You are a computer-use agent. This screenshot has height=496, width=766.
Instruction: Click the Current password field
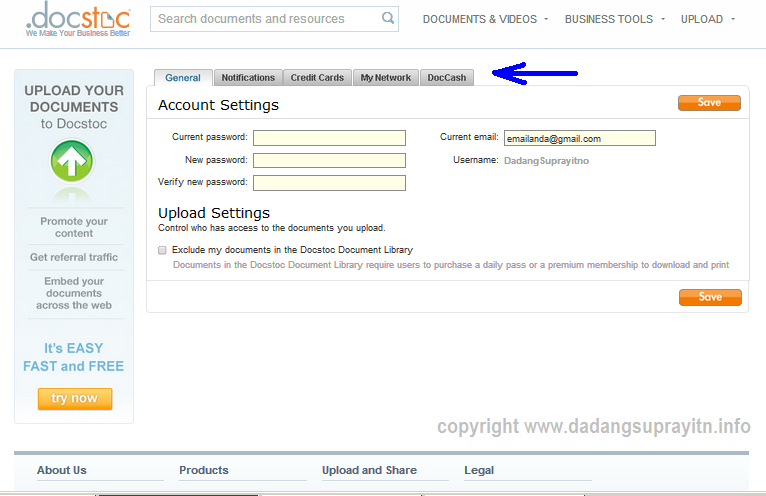click(329, 138)
